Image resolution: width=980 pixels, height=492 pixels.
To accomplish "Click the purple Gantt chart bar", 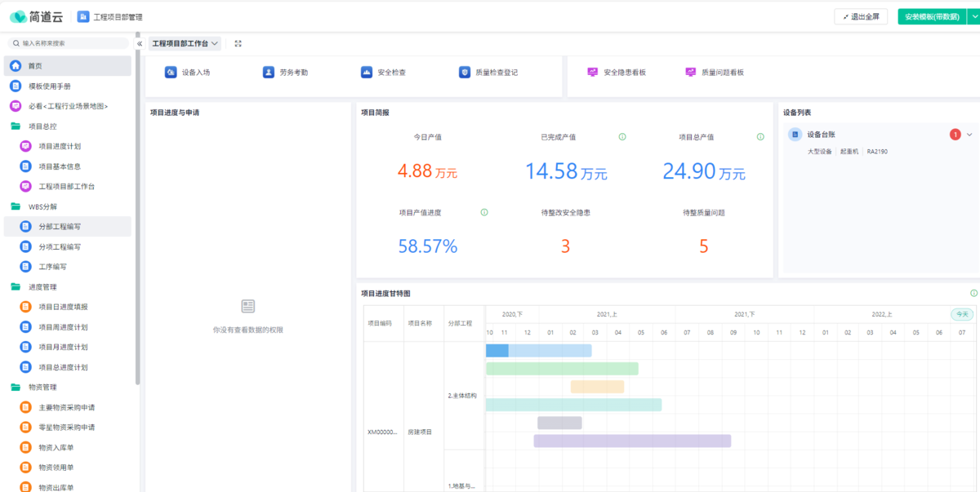I will point(632,441).
